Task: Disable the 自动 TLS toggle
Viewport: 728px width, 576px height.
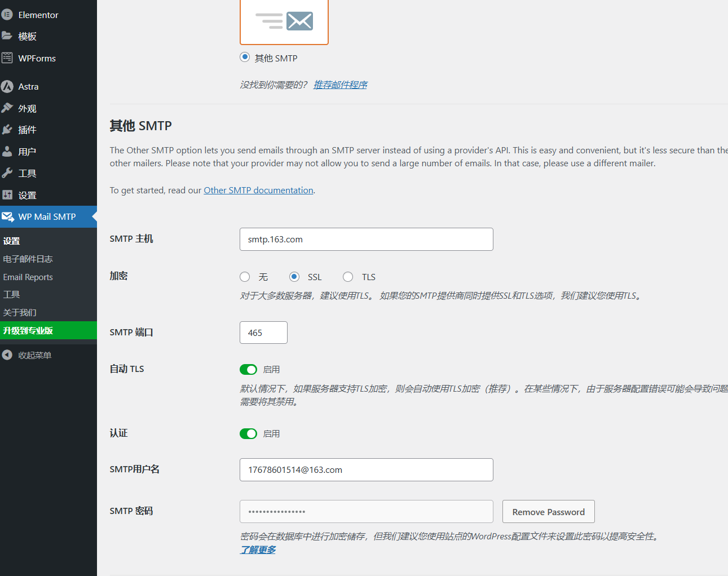Action: tap(248, 370)
